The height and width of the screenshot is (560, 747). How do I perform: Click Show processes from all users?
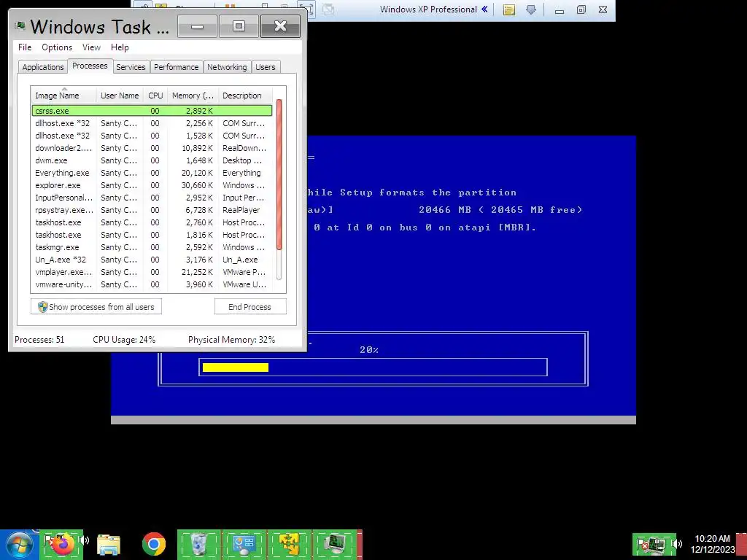pyautogui.click(x=96, y=307)
